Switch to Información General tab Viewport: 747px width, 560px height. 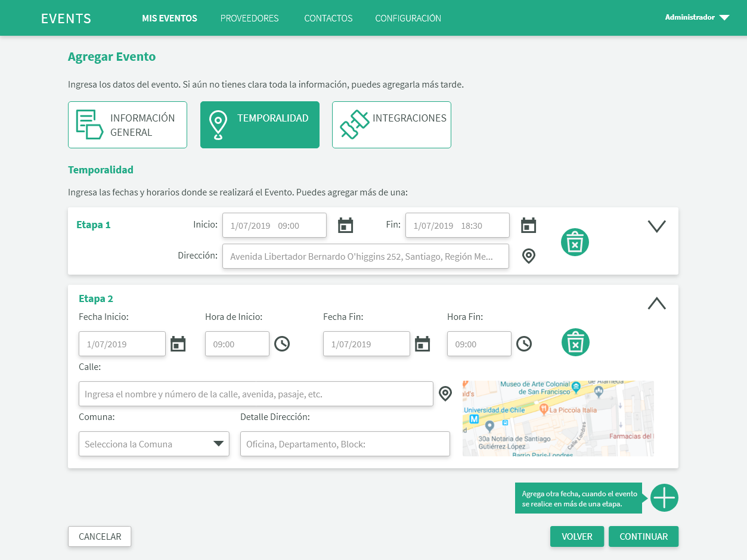click(128, 125)
